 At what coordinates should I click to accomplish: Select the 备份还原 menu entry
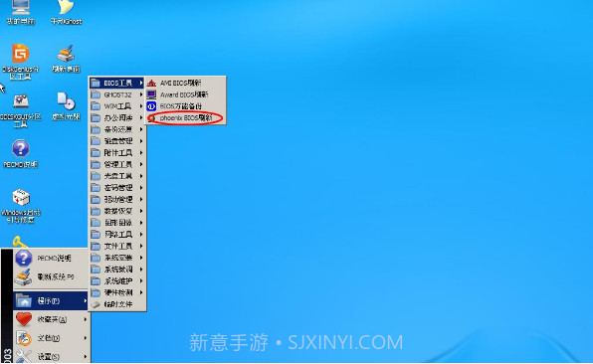[117, 129]
